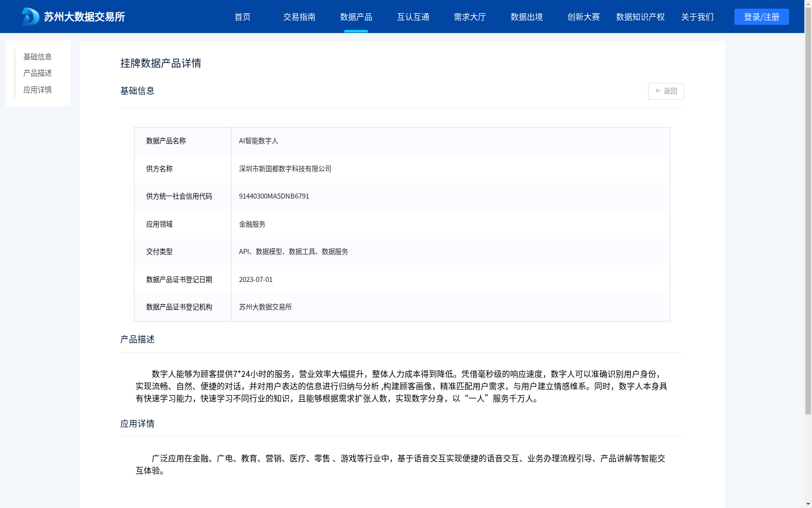Click the product name value AI智能数字人
This screenshot has height=508, width=812.
click(x=258, y=141)
